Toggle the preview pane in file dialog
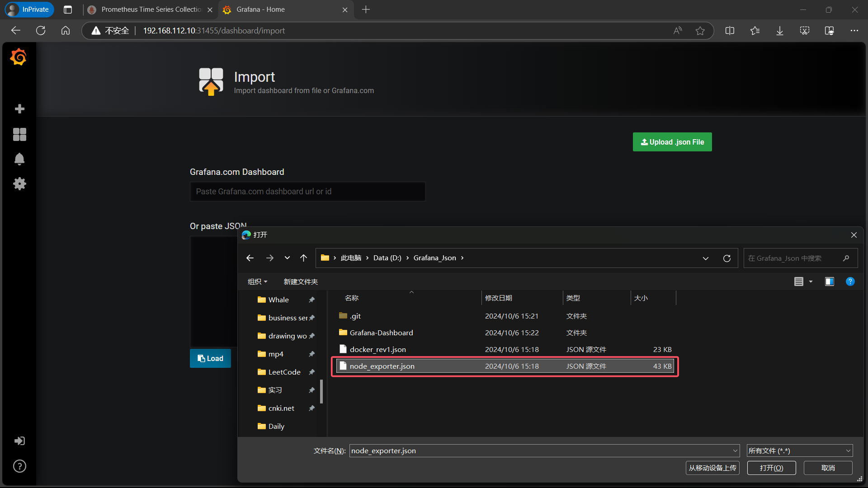This screenshot has width=868, height=488. pos(829,282)
